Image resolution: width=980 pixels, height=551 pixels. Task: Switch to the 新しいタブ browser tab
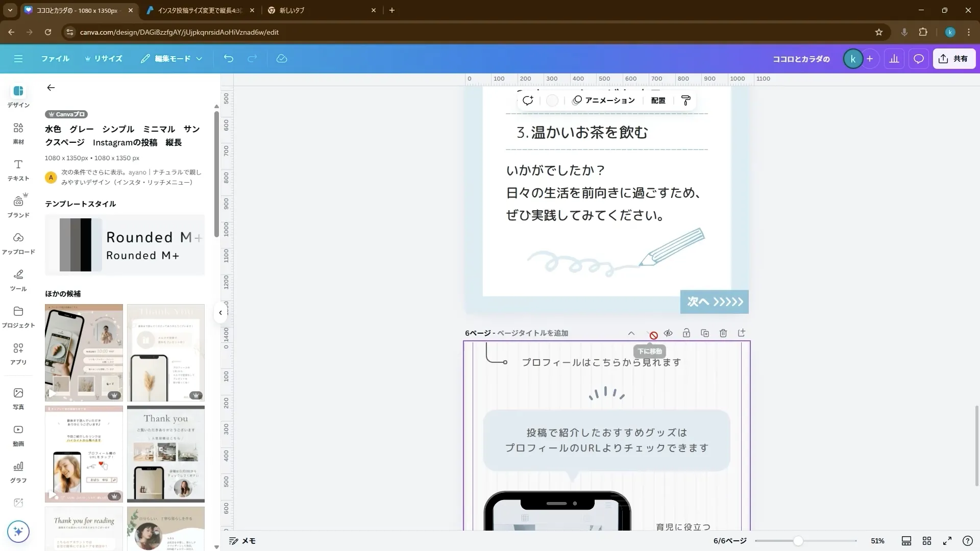click(291, 10)
